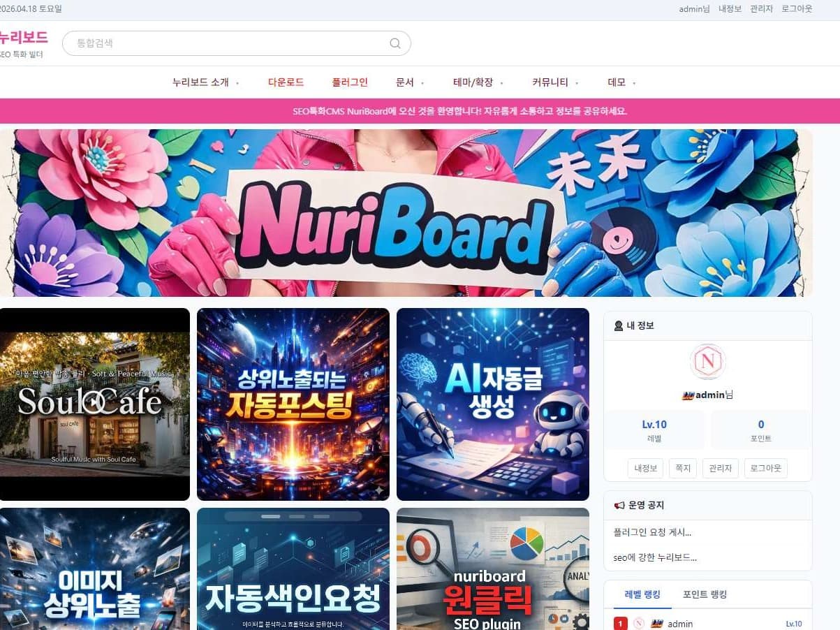The height and width of the screenshot is (630, 840).
Task: Click into the 통합검색 search field
Action: click(x=223, y=43)
